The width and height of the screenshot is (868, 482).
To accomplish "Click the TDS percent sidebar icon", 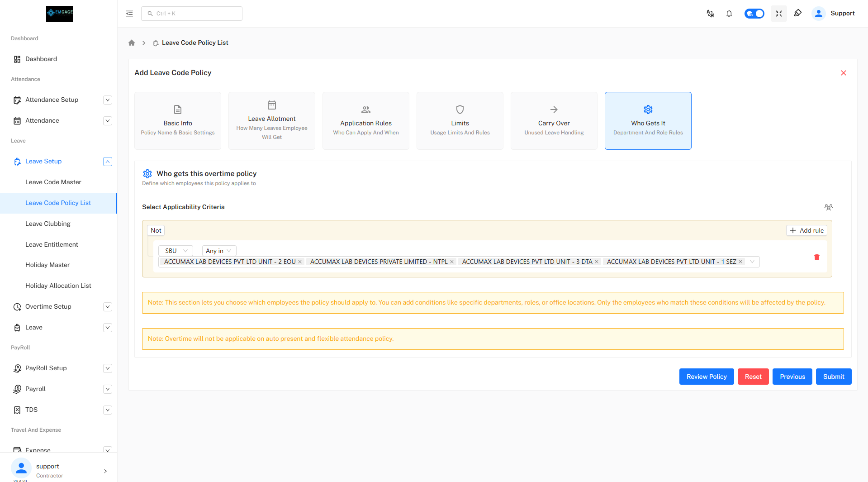I will pos(17,410).
